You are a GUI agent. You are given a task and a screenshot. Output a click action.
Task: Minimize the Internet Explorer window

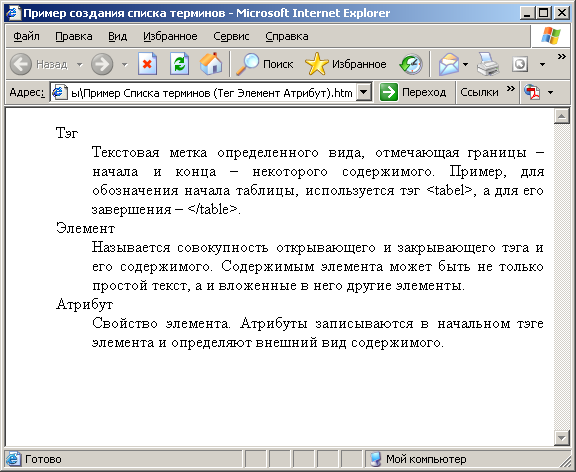click(527, 13)
